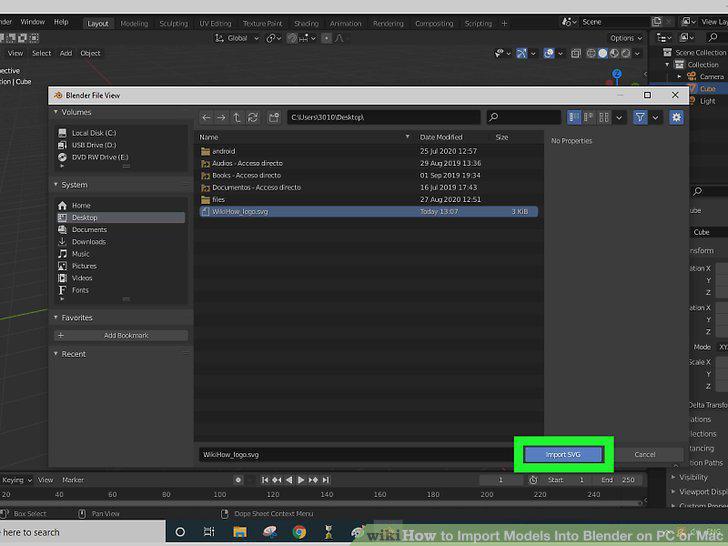728x546 pixels.
Task: Switch to vertical list display mode
Action: (x=574, y=117)
